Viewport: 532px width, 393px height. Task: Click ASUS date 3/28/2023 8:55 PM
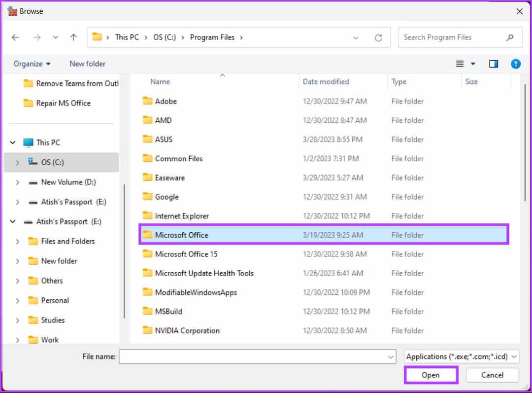(x=332, y=139)
